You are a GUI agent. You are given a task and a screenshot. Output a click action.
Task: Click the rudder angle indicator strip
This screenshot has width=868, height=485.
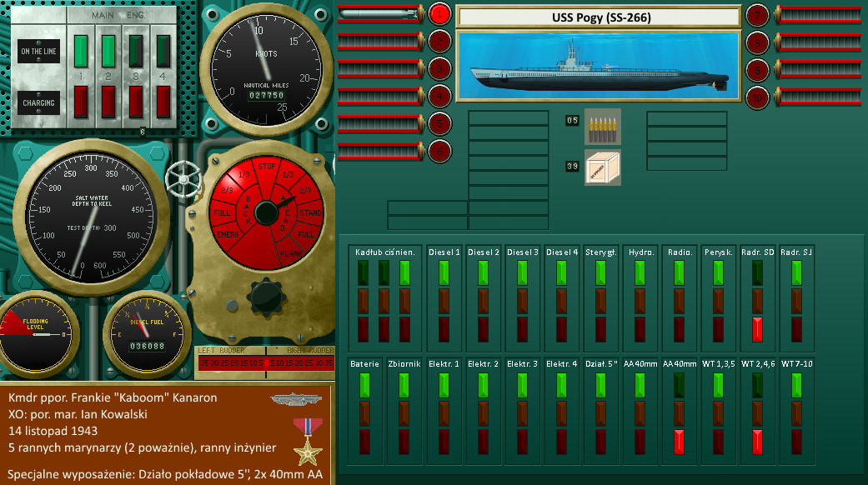[x=265, y=362]
